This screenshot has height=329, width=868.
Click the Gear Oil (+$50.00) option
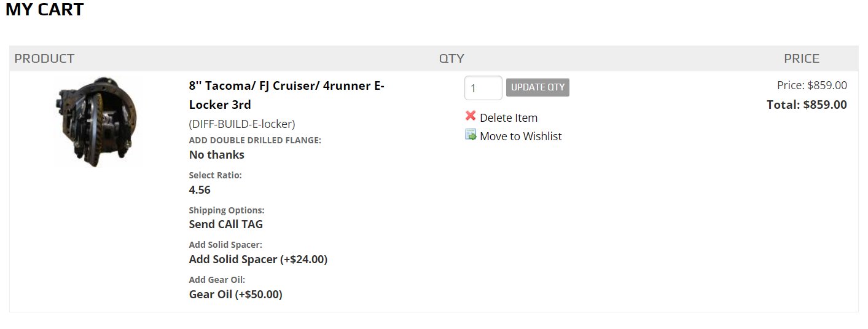coord(235,294)
